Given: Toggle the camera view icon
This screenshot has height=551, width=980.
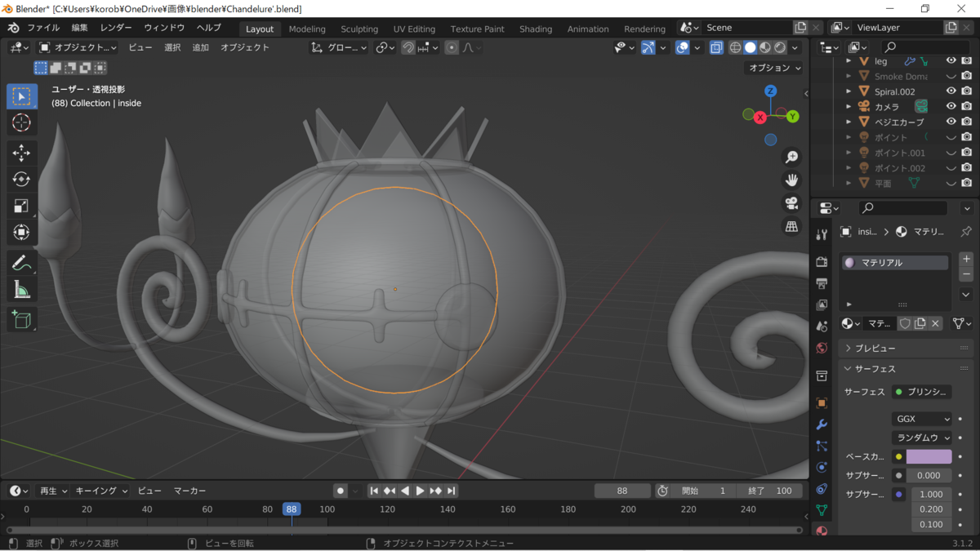Looking at the screenshot, I should tap(791, 203).
